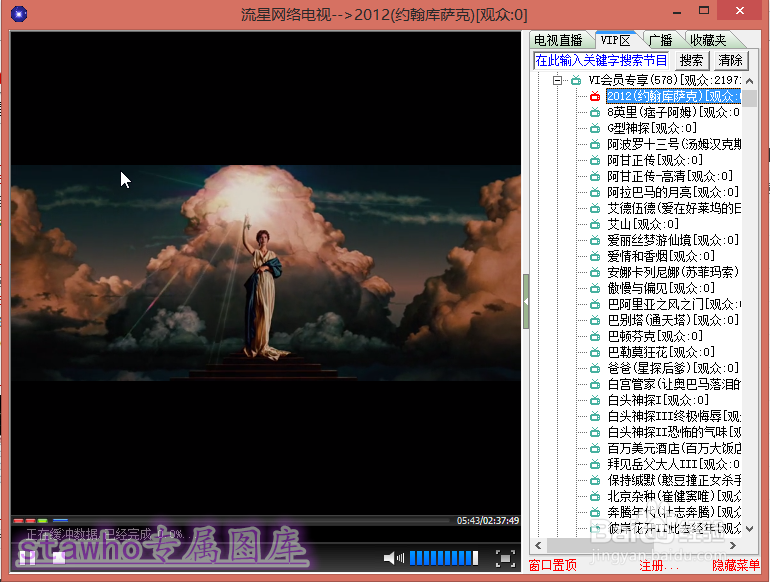Screen dimensions: 770x582
Task: Select 爱情和香烟 in the list
Action: (661, 256)
